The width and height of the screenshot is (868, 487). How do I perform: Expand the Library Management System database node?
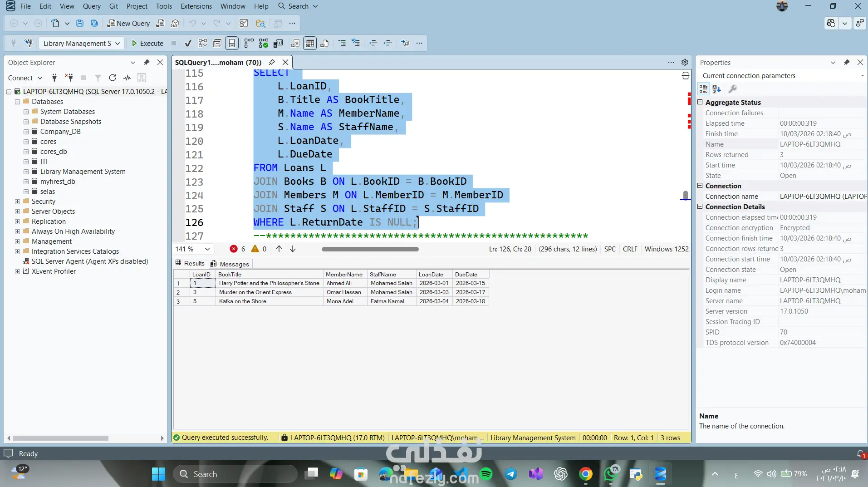point(26,172)
